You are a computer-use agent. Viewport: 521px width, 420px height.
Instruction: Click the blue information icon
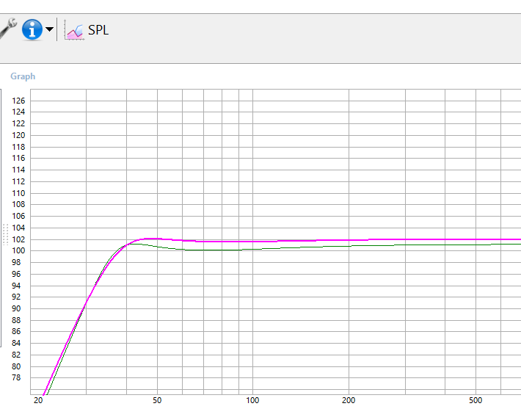pyautogui.click(x=32, y=29)
